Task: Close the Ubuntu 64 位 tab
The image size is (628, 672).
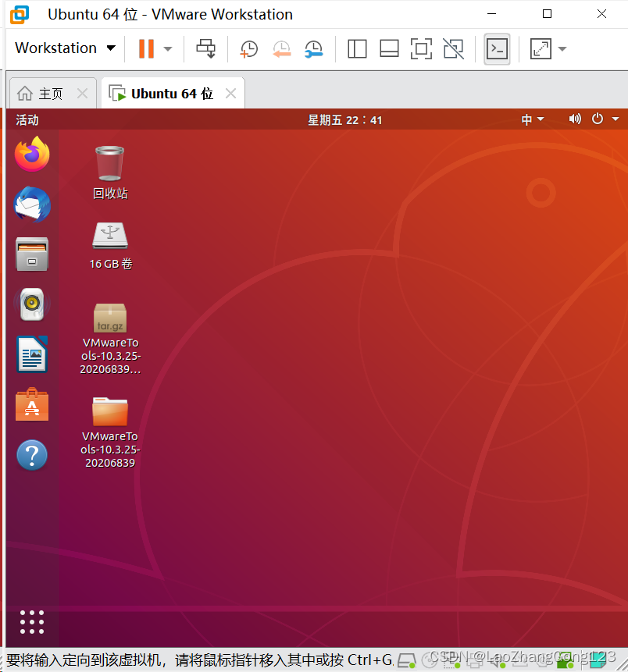Action: click(x=230, y=93)
